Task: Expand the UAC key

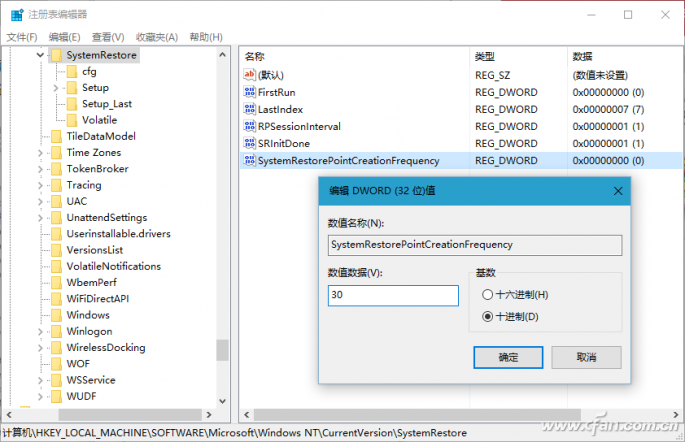Action: tap(40, 201)
